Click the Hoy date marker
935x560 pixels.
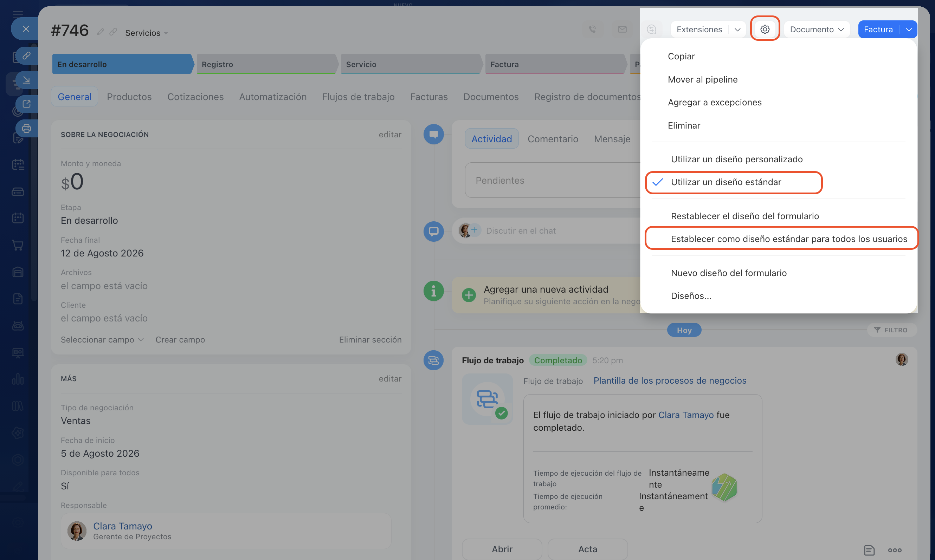pos(684,330)
